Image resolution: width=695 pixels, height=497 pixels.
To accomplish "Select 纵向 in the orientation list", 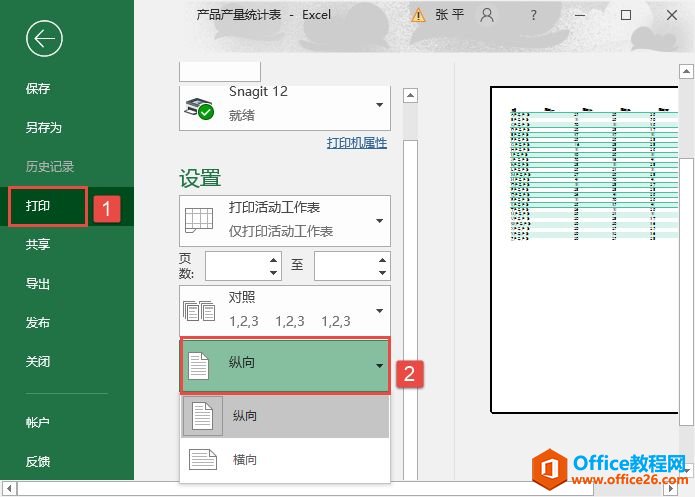I will 285,416.
